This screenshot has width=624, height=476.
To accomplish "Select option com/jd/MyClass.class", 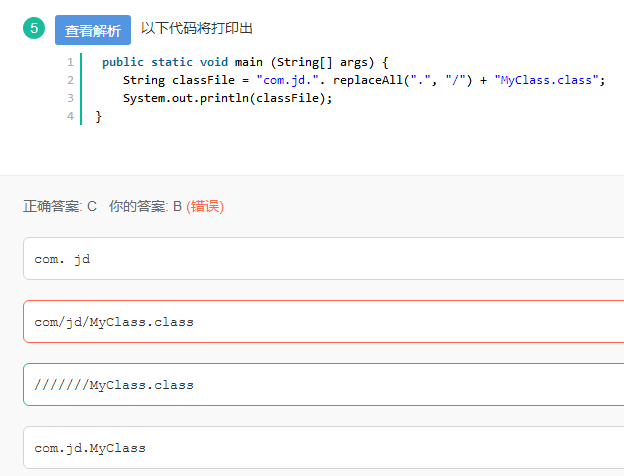I will coord(324,322).
